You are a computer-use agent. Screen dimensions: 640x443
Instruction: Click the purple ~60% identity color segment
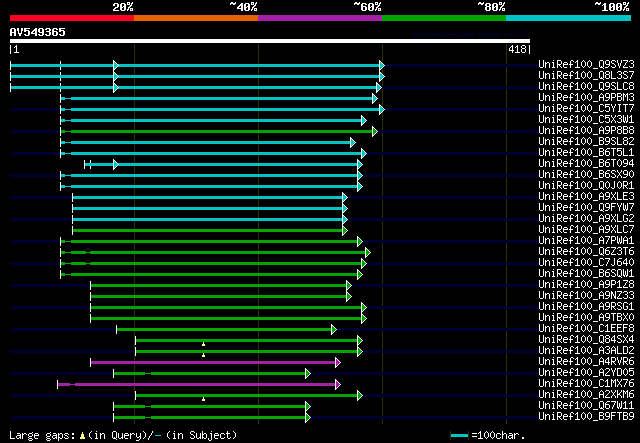[320, 18]
